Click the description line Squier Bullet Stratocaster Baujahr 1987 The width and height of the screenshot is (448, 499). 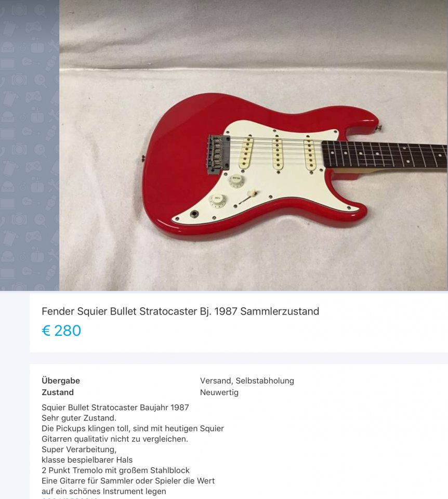[x=115, y=408]
